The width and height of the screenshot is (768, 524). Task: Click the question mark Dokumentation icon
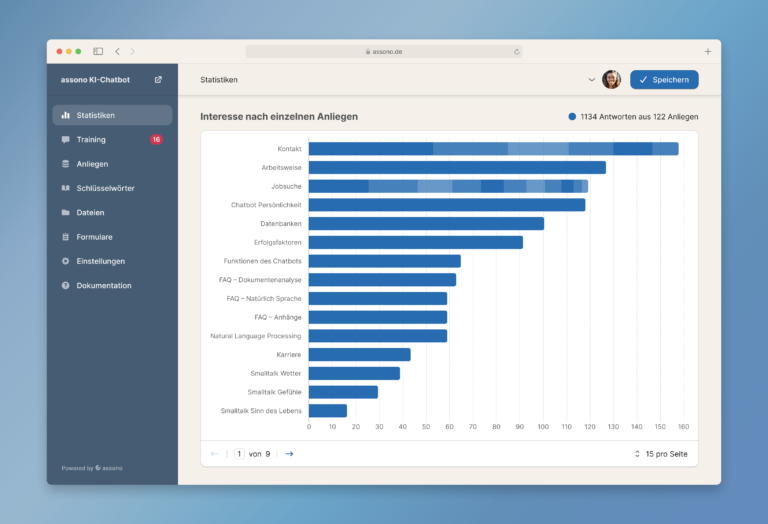tap(66, 286)
